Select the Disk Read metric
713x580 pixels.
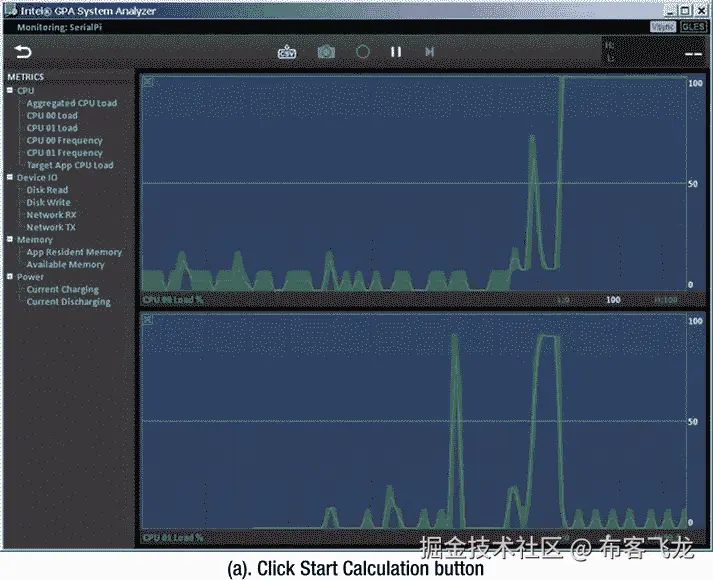(x=47, y=190)
